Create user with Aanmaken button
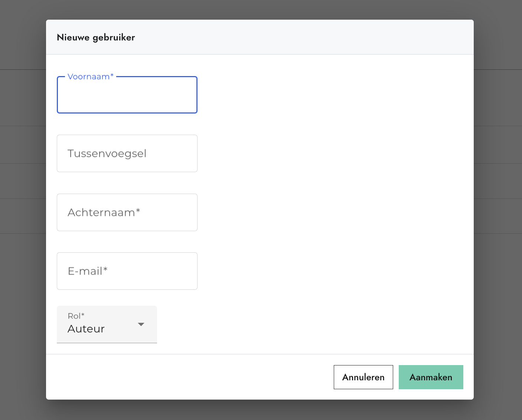 click(431, 377)
